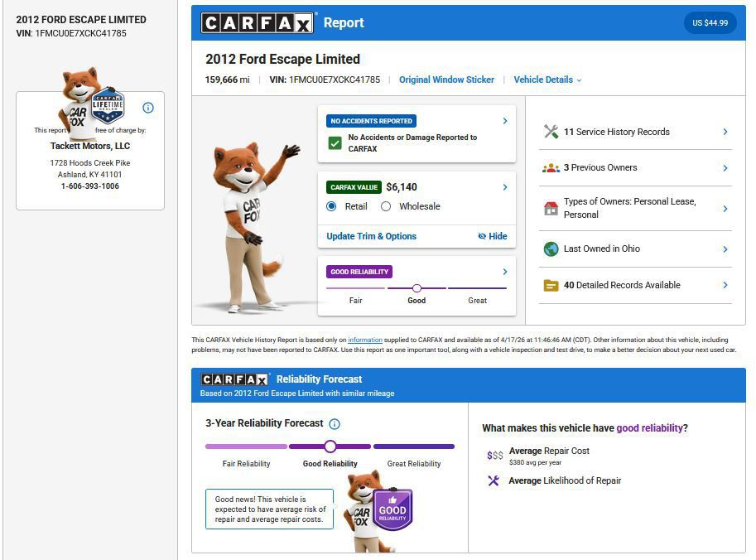756x560 pixels.
Task: Click the $380 avg per year text
Action: tap(535, 462)
